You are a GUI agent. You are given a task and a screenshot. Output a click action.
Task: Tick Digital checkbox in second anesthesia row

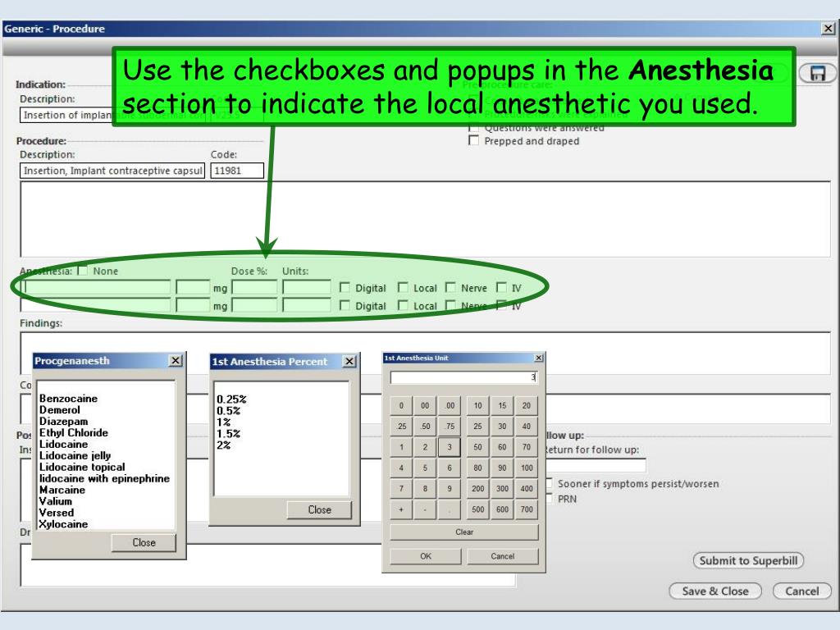(x=345, y=305)
